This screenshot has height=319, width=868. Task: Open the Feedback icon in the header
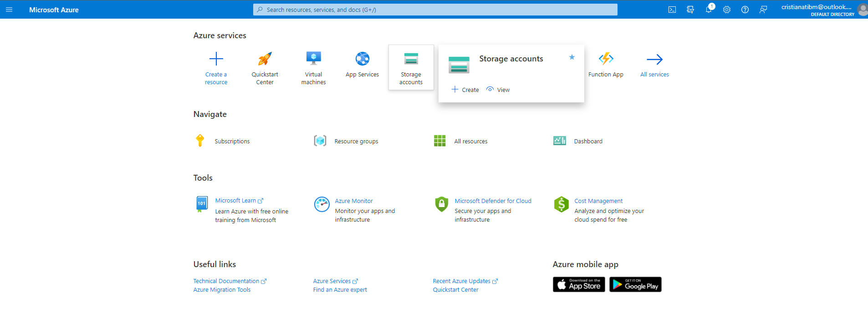tap(763, 10)
